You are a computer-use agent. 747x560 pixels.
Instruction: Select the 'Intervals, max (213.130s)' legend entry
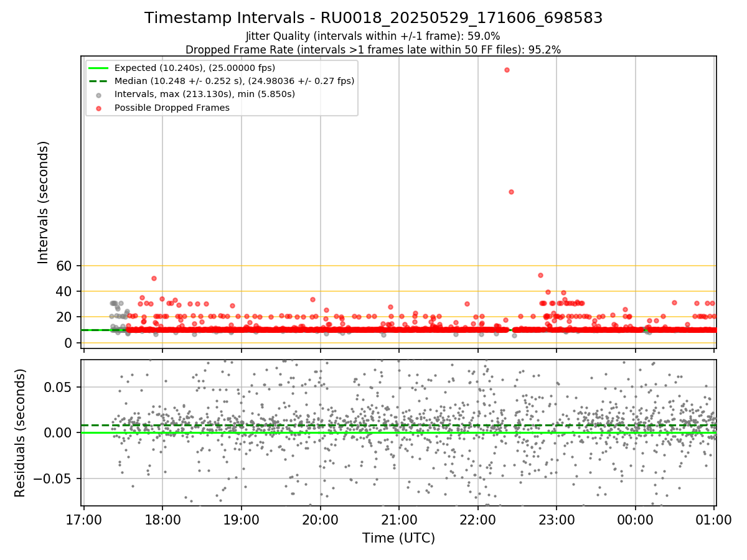tap(205, 94)
